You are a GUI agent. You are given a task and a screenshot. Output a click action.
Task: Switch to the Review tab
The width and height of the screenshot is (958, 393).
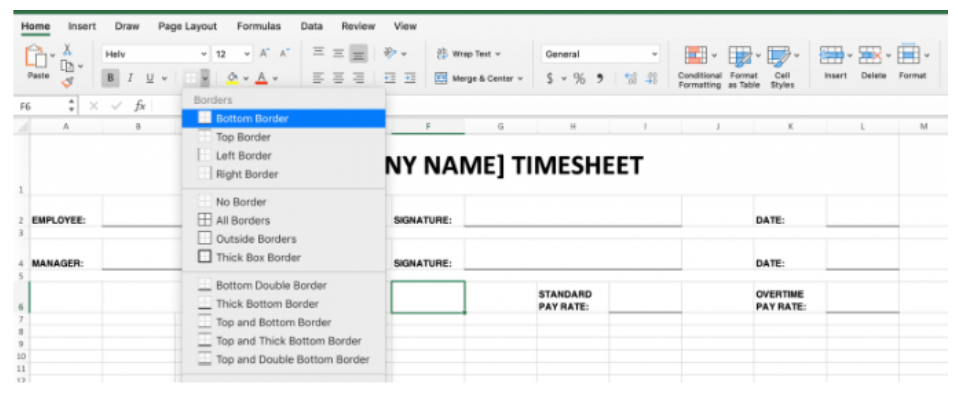[x=358, y=26]
